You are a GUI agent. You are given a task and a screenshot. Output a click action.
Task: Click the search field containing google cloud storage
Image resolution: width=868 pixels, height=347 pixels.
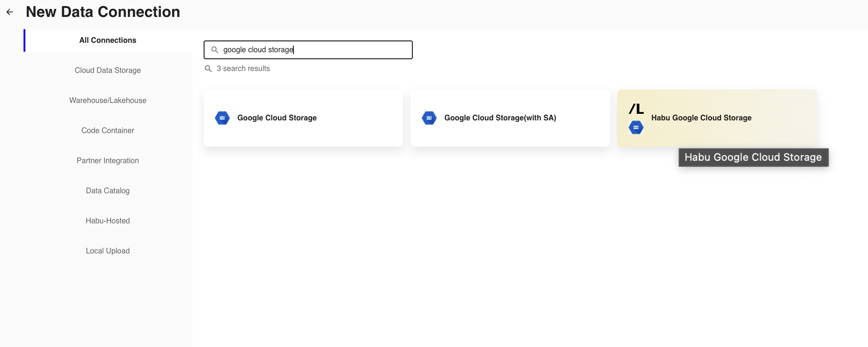308,50
